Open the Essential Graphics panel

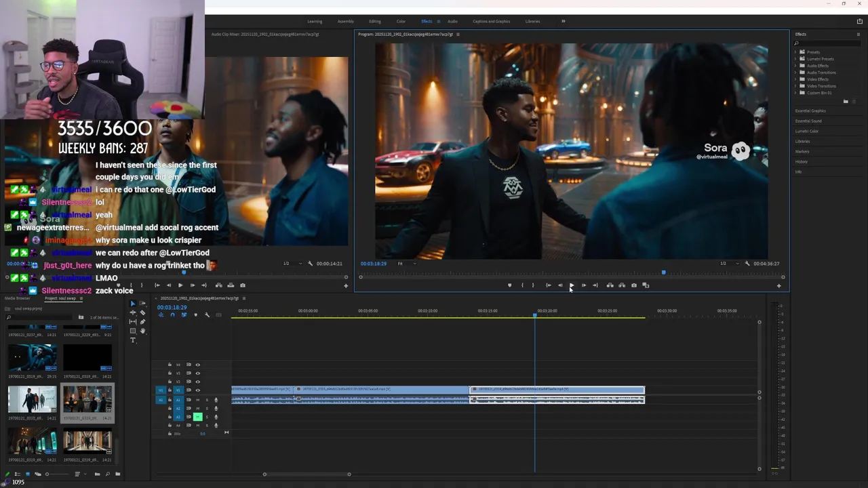(810, 110)
